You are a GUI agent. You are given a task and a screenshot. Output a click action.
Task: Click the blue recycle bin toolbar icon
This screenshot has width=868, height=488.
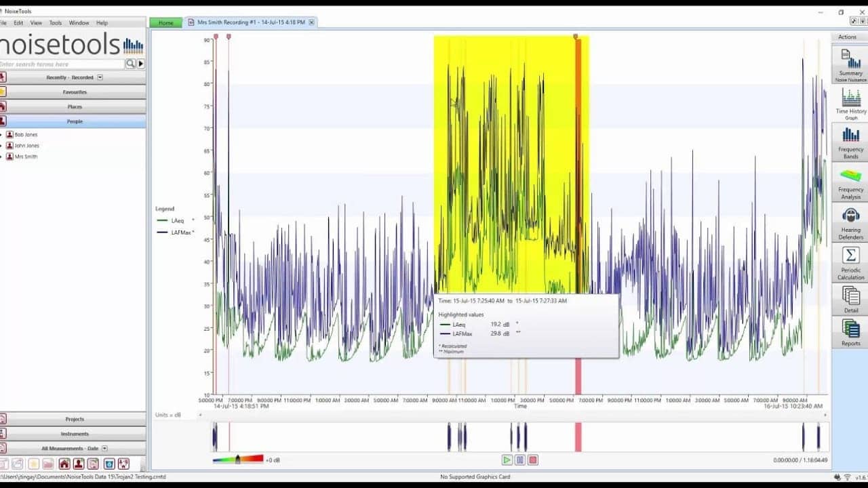click(x=108, y=464)
